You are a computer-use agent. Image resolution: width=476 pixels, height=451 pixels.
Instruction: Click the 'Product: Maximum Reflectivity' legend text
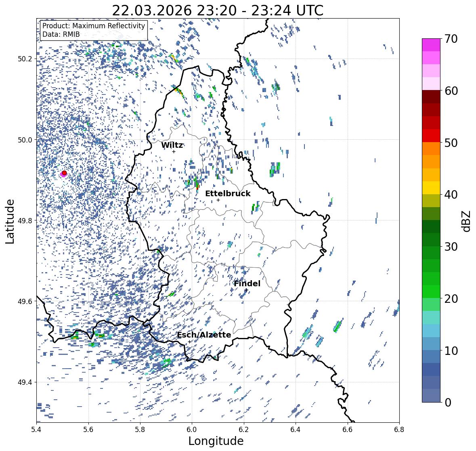tap(94, 26)
